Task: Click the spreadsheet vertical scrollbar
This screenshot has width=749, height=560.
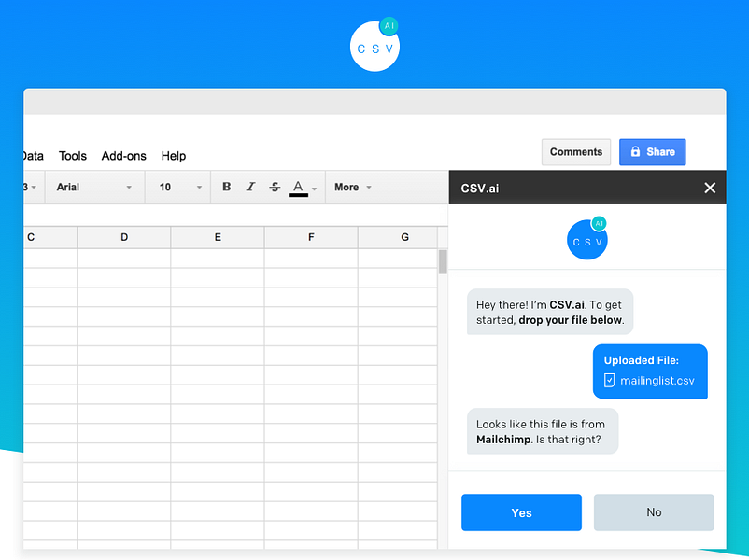Action: 441,261
